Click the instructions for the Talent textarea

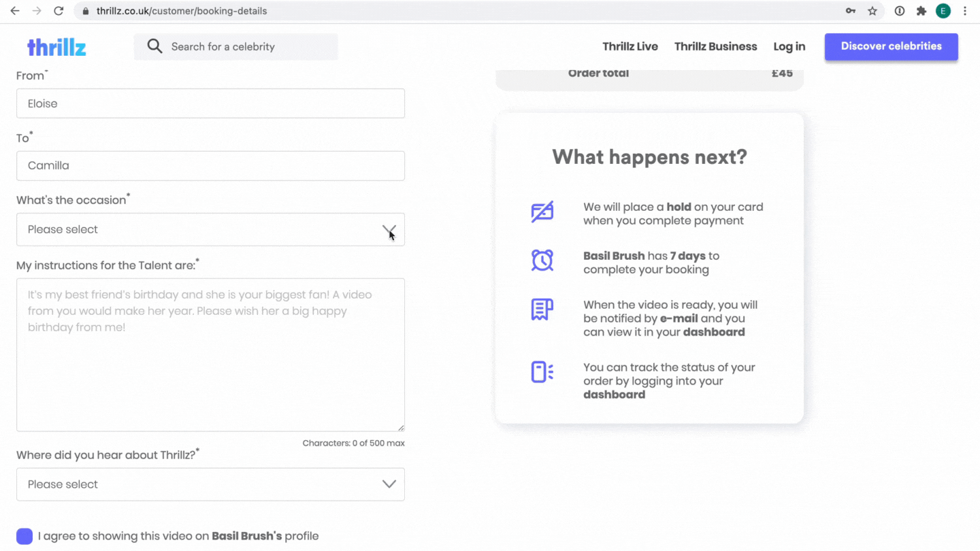pyautogui.click(x=210, y=354)
